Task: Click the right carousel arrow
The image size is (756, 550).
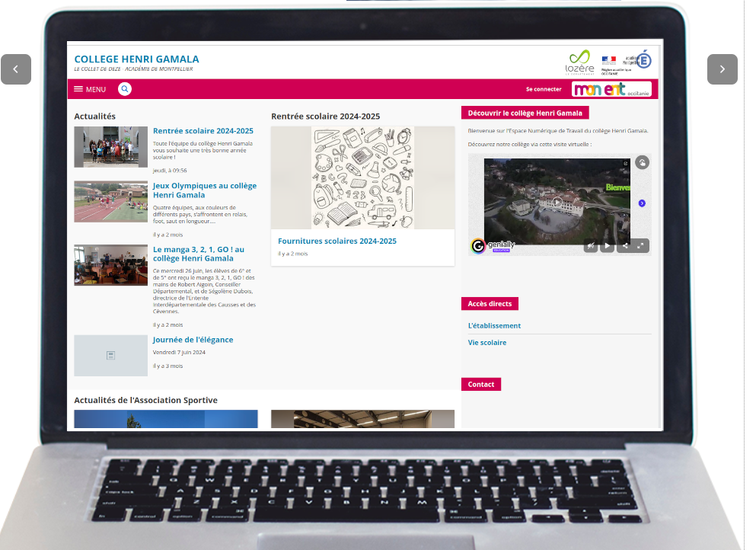Action: (x=722, y=69)
